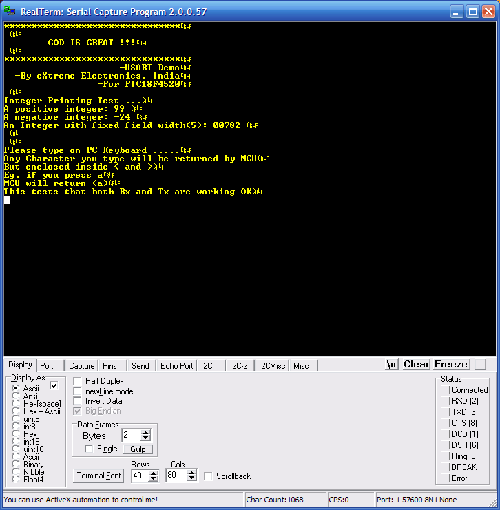The width and height of the screenshot is (500, 510).
Task: Increase Rows with the up arrow
Action: pyautogui.click(x=153, y=473)
